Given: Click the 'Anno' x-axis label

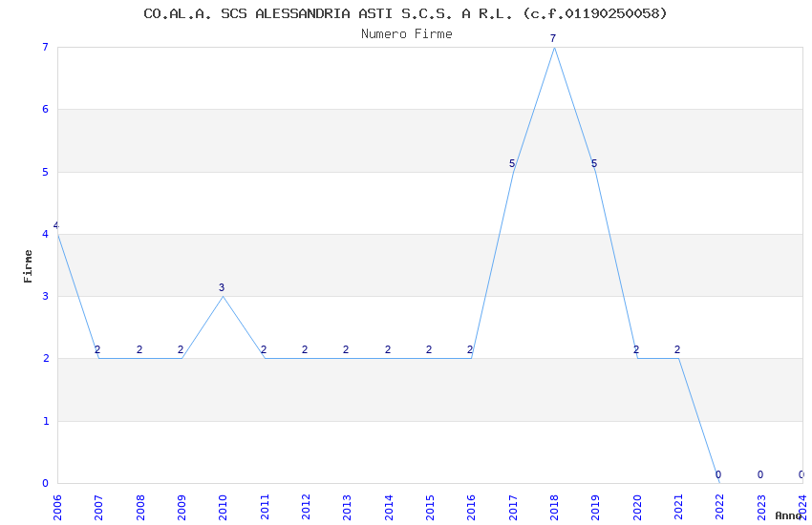Looking at the screenshot, I should tap(788, 515).
